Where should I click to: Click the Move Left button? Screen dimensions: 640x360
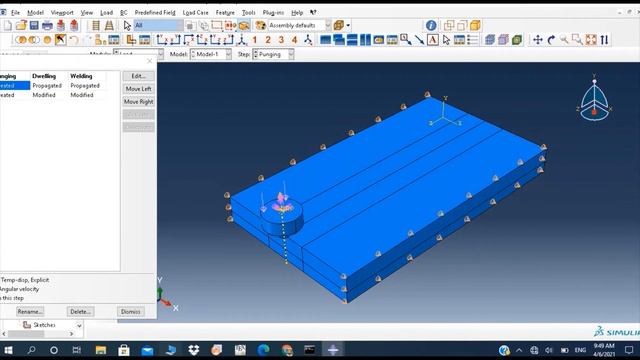[x=138, y=89]
